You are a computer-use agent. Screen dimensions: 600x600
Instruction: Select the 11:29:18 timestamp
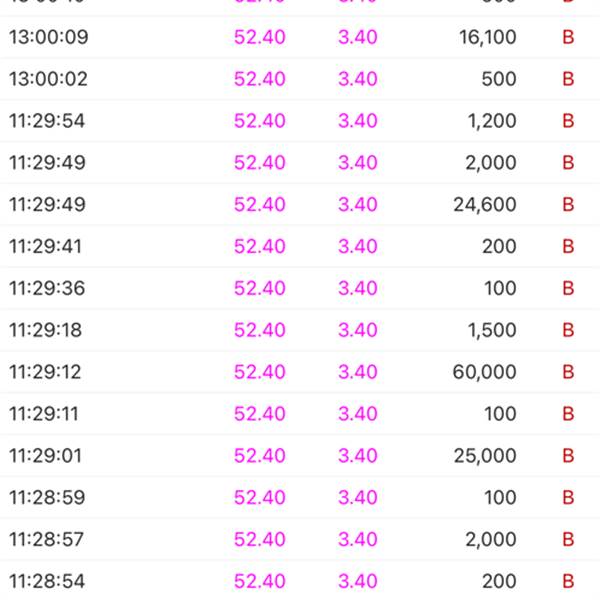point(46,330)
